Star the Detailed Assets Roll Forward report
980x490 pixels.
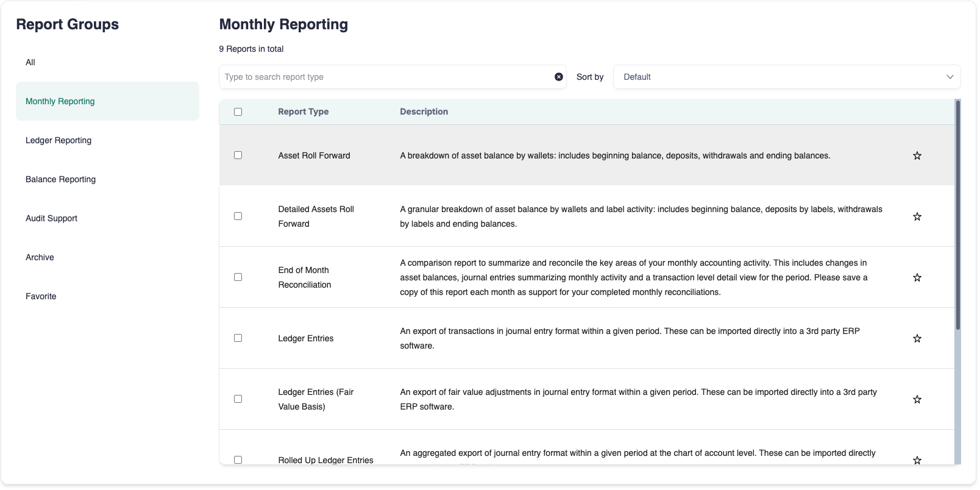click(x=917, y=216)
